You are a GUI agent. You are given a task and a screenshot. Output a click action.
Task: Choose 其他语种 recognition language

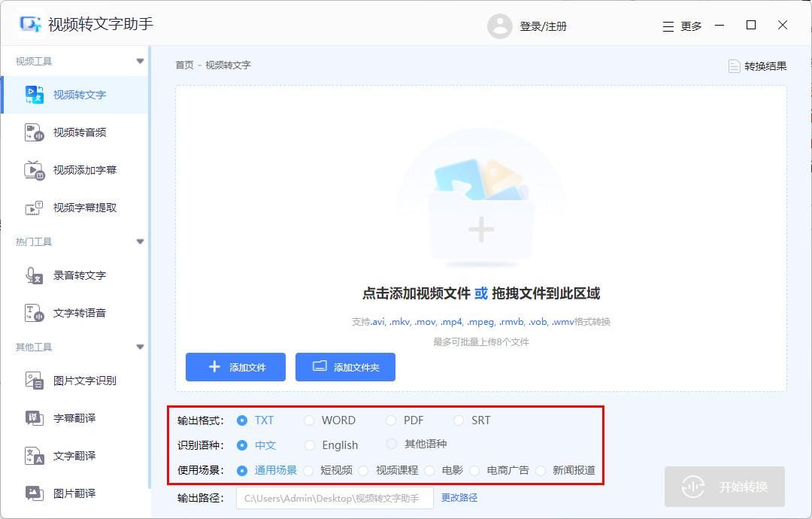[x=392, y=444]
